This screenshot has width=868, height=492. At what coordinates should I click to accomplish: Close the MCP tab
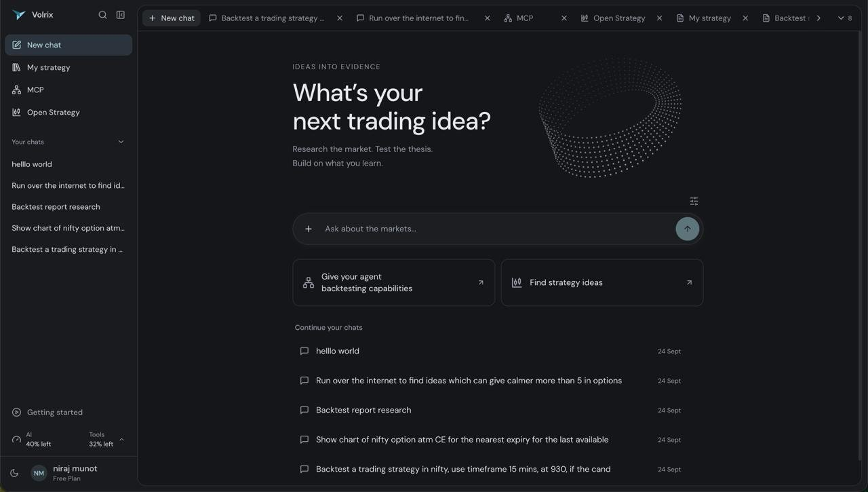[564, 18]
